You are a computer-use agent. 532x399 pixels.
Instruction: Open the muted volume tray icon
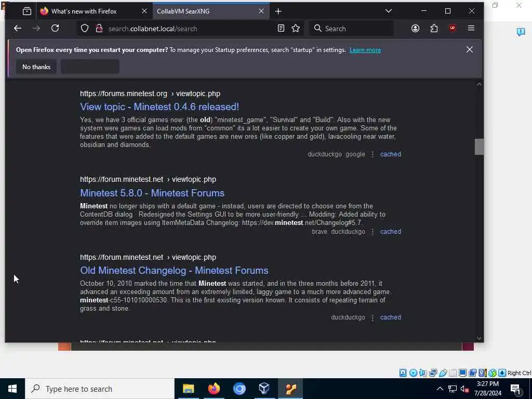point(465,389)
